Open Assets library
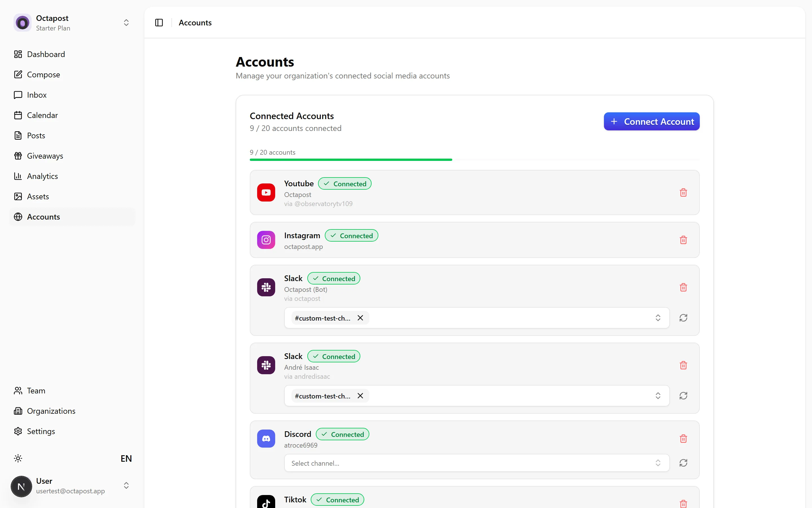812x508 pixels. [72, 196]
